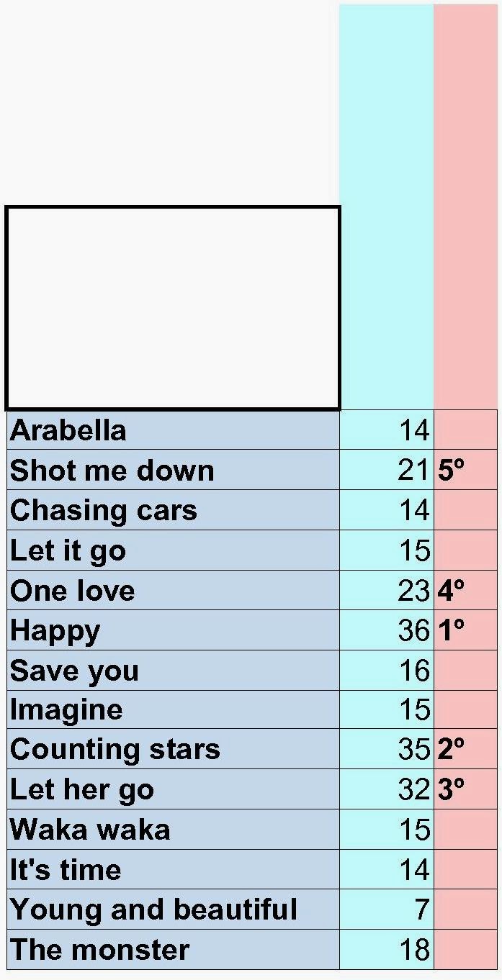Click the Imagine cell
Screen dimensions: 502x980
coord(173,710)
